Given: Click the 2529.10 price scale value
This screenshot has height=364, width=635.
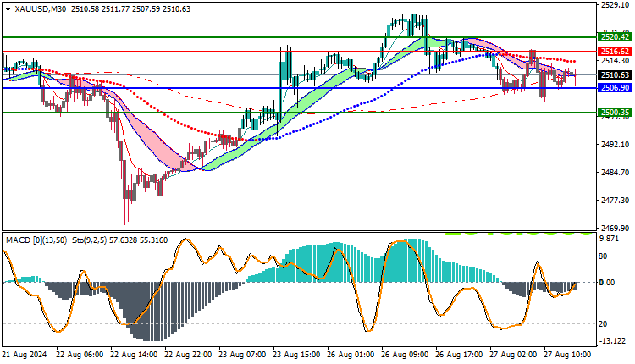Looking at the screenshot, I should [616, 5].
